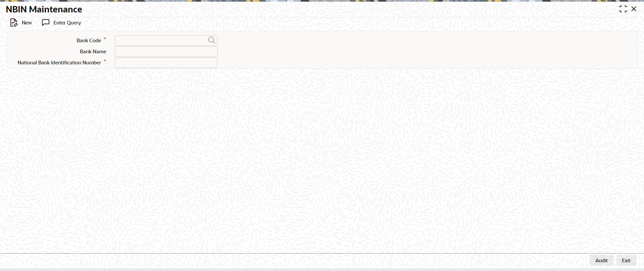Open Bank Code lookup via magnifier icon
The height and width of the screenshot is (271, 644).
pyautogui.click(x=212, y=40)
